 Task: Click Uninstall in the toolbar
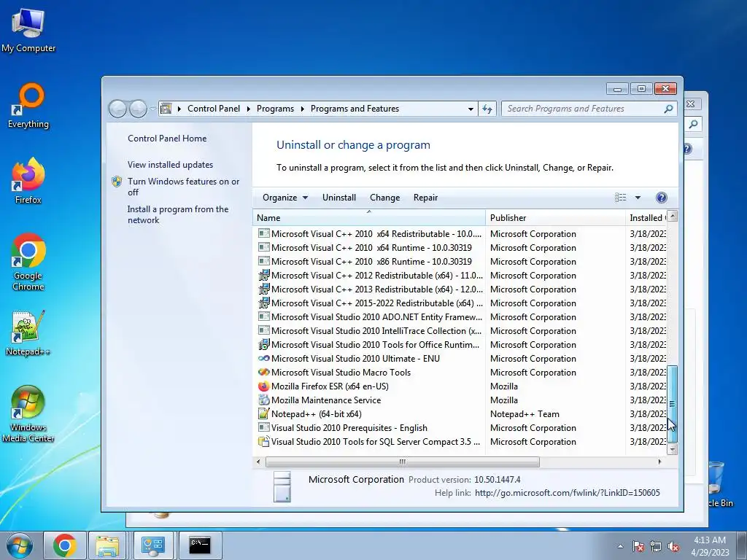click(x=338, y=198)
